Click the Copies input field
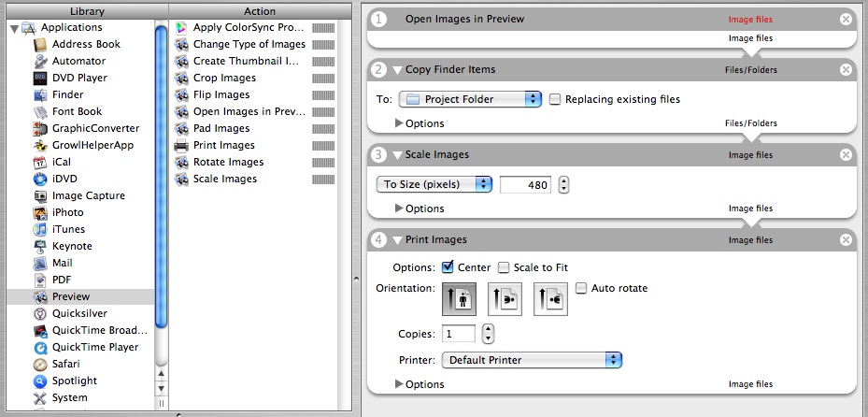The height and width of the screenshot is (417, 868). pyautogui.click(x=459, y=335)
